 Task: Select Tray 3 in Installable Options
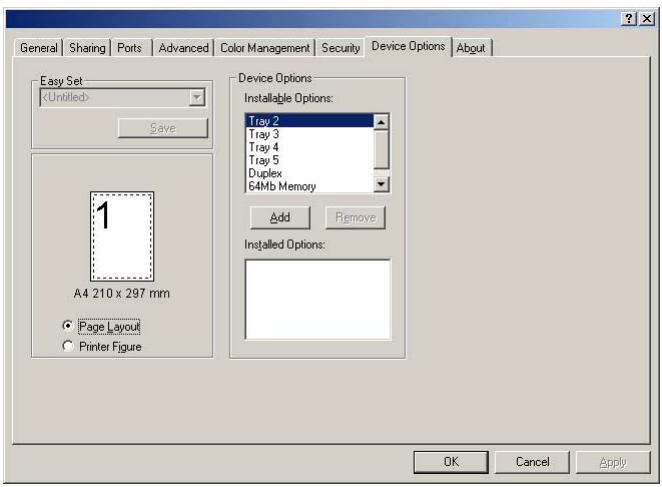point(309,134)
